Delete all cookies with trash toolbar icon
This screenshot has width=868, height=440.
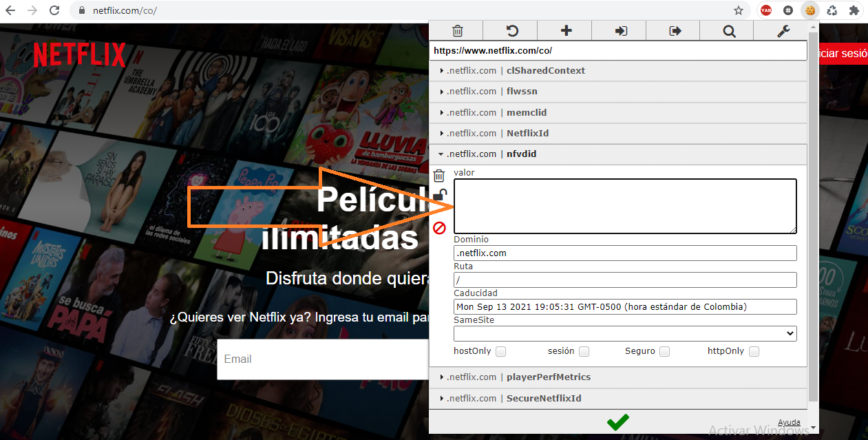[457, 31]
